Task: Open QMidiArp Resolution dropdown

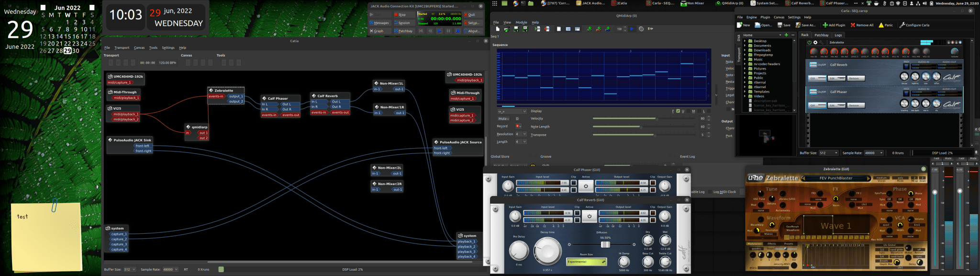Action: pos(521,134)
